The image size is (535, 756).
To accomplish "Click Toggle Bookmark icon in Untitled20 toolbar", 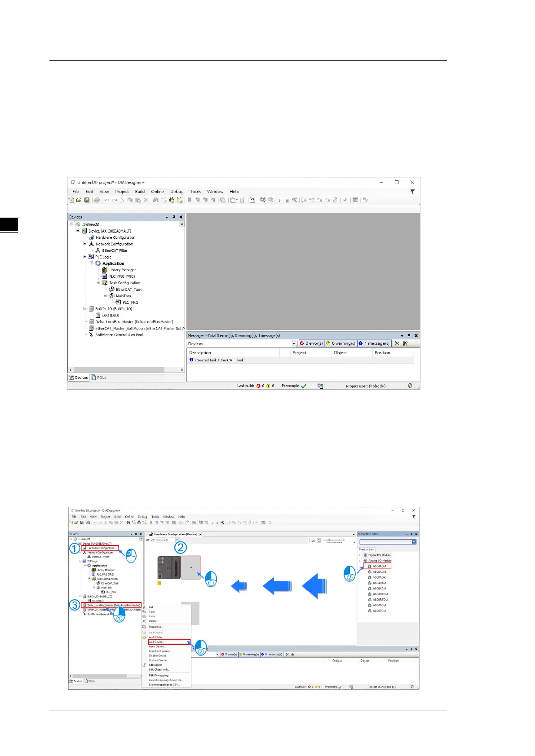I will tap(190, 200).
